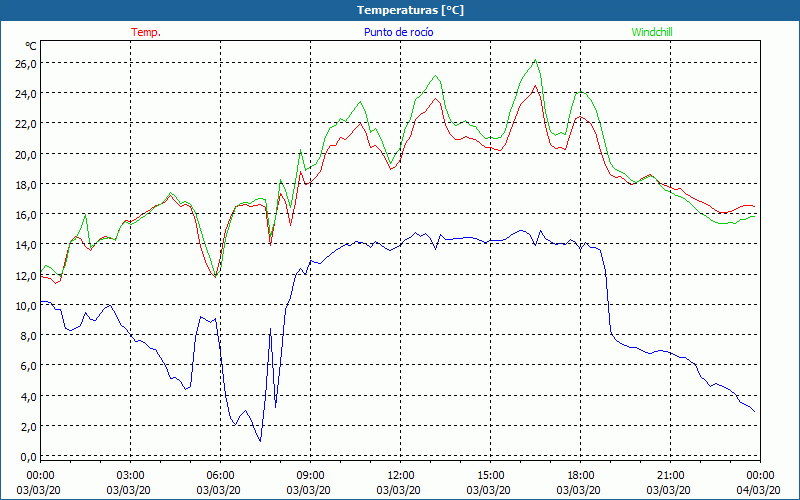
Task: Click the '18,0' y-axis value
Action: (26, 185)
